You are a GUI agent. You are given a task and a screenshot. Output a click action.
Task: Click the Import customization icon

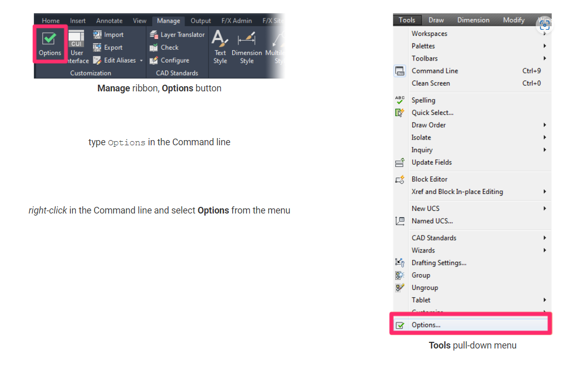click(x=97, y=34)
